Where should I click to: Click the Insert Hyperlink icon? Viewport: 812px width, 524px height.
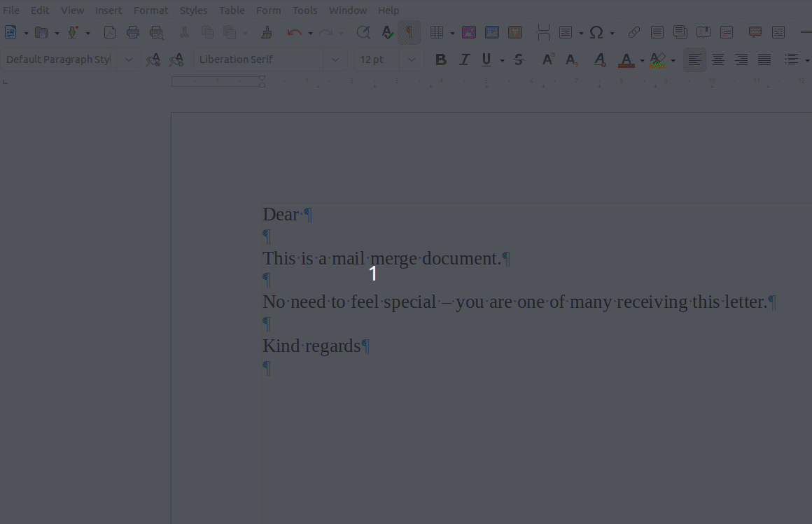[633, 32]
